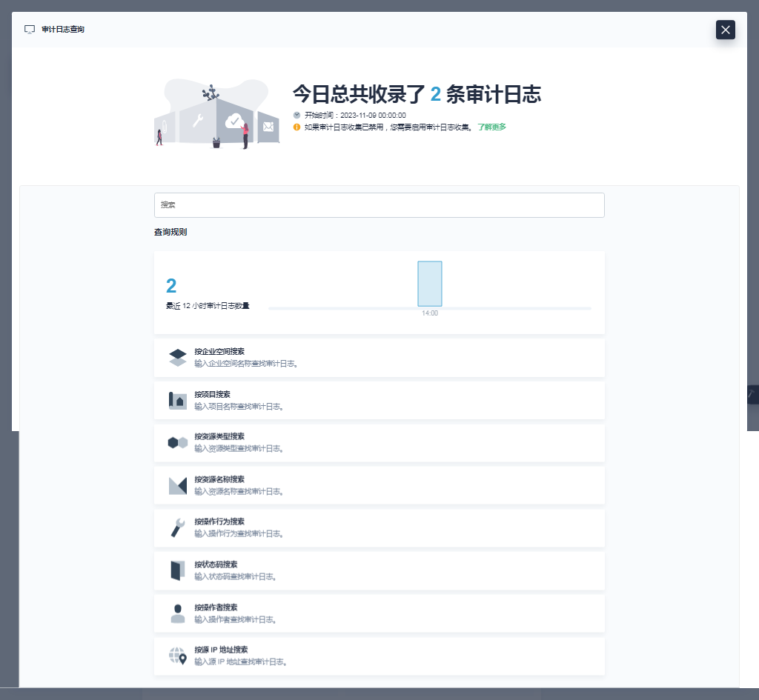Image resolution: width=759 pixels, height=700 pixels.
Task: Click the hexagons resource type icon
Action: click(x=178, y=443)
